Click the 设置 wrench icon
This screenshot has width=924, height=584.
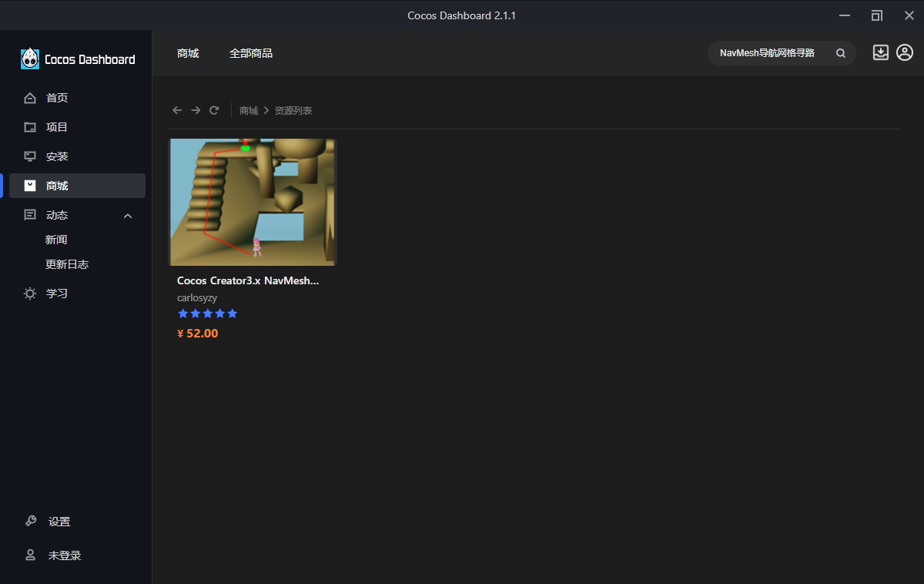pos(31,522)
